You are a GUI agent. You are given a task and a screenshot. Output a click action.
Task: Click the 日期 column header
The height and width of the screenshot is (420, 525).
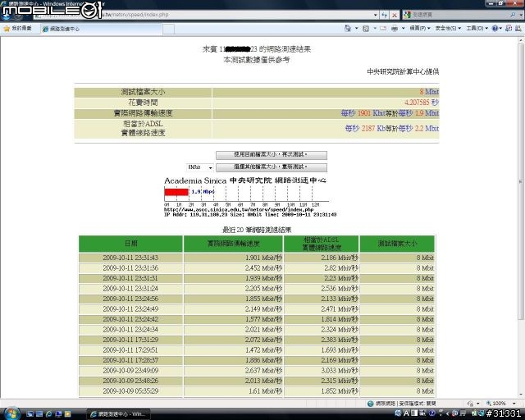pyautogui.click(x=131, y=244)
